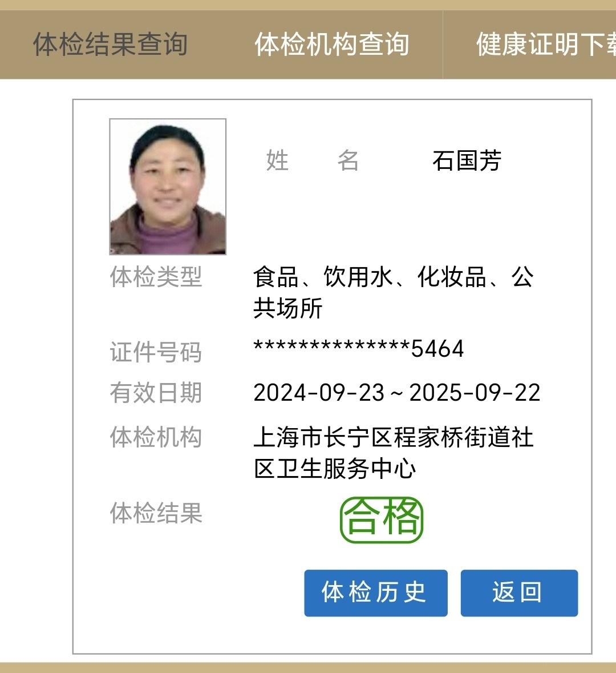Click the 有效日期 label

click(x=156, y=392)
